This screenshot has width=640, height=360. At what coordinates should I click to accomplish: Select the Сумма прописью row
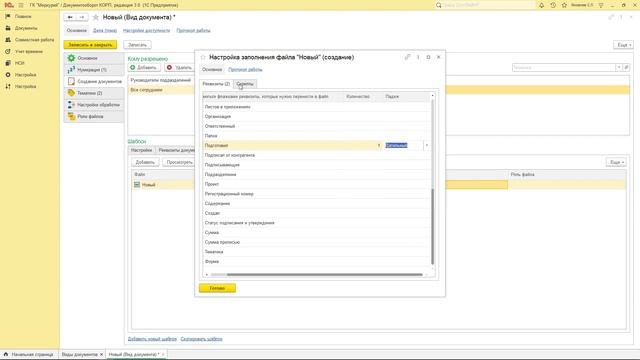click(316, 242)
